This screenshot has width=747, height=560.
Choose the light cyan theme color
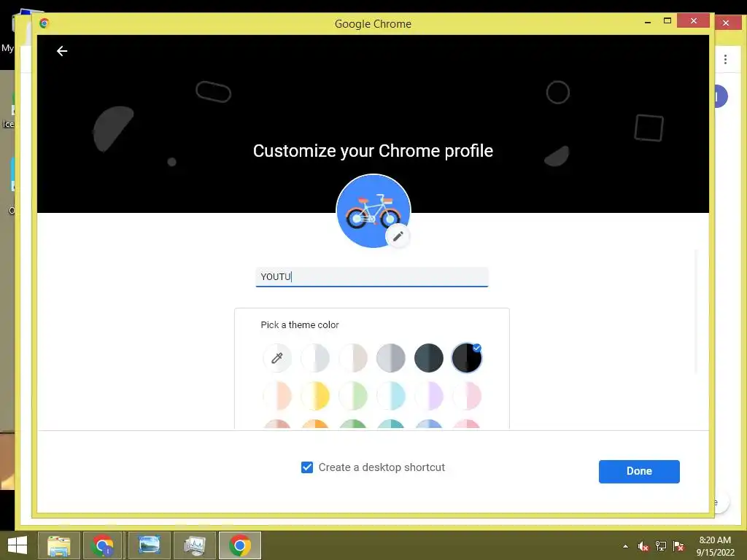(391, 396)
